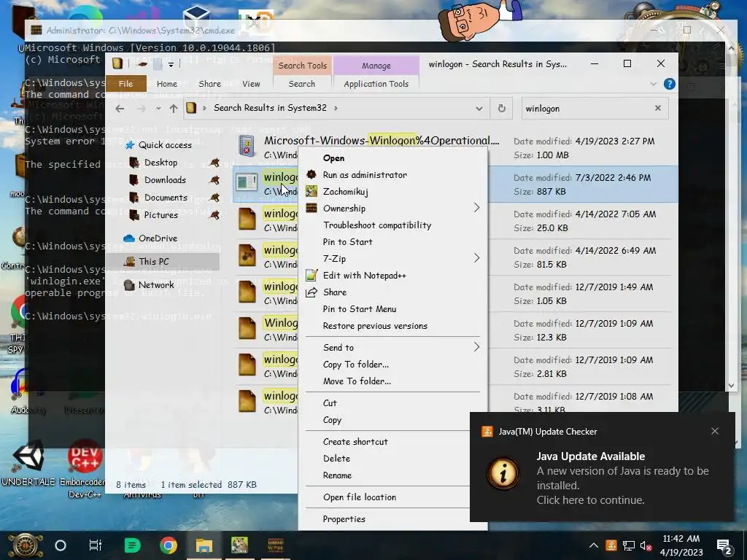747x560 pixels.
Task: Open Task View on the taskbar
Action: 96,545
